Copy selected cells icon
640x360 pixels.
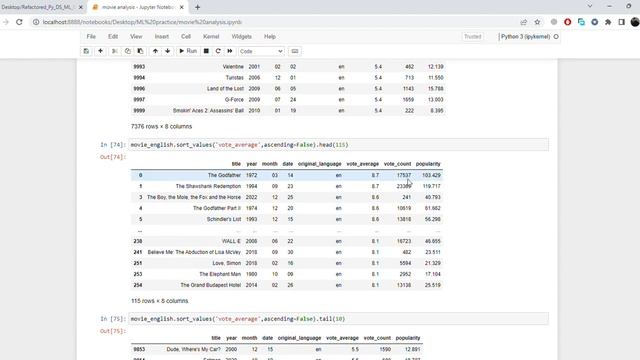[128, 51]
